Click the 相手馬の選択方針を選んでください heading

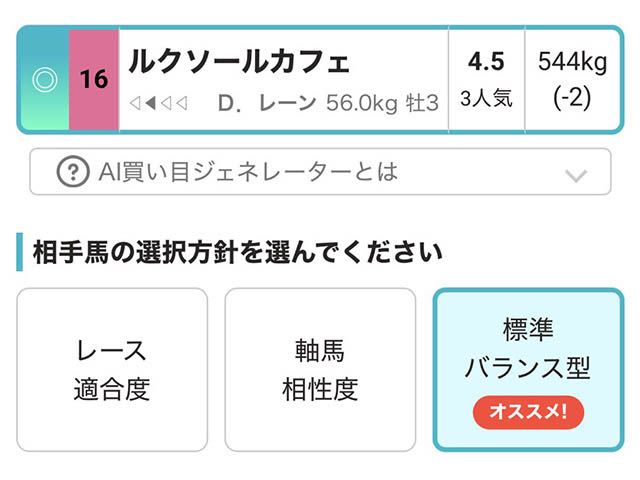tap(238, 251)
